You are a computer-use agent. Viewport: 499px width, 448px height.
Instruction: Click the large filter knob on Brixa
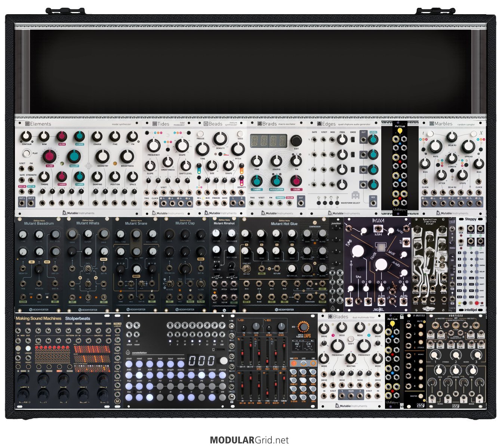(x=381, y=265)
